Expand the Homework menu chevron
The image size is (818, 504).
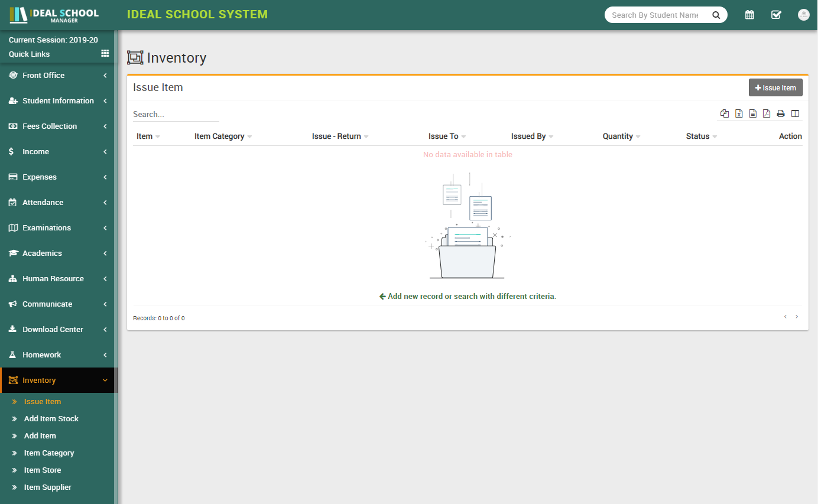point(105,355)
